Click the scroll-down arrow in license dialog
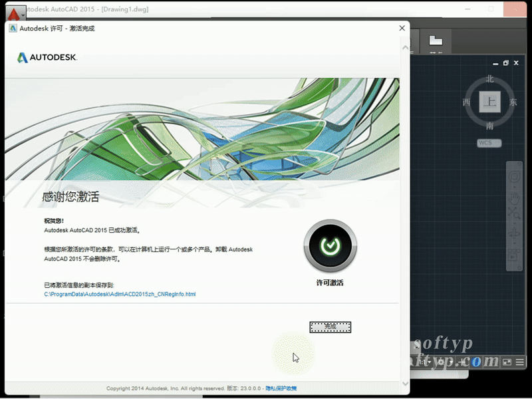 point(405,384)
